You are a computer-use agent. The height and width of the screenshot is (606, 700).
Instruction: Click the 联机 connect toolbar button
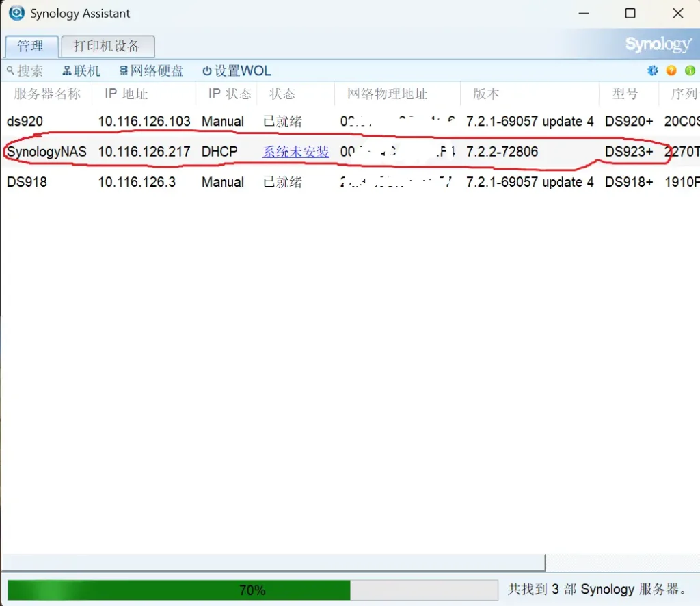[81, 71]
